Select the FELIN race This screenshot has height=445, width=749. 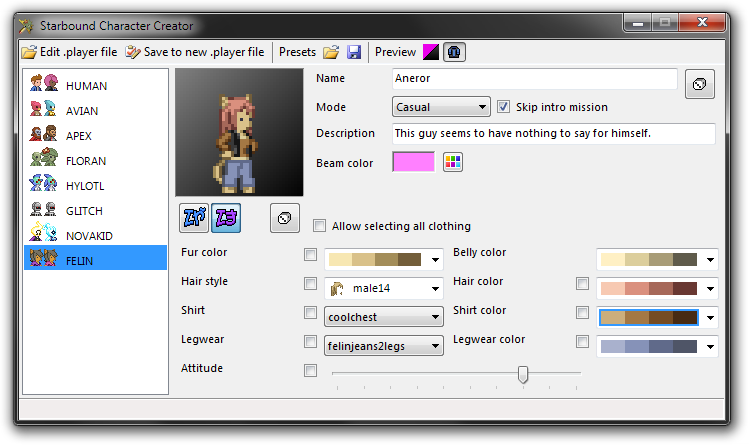pos(96,258)
